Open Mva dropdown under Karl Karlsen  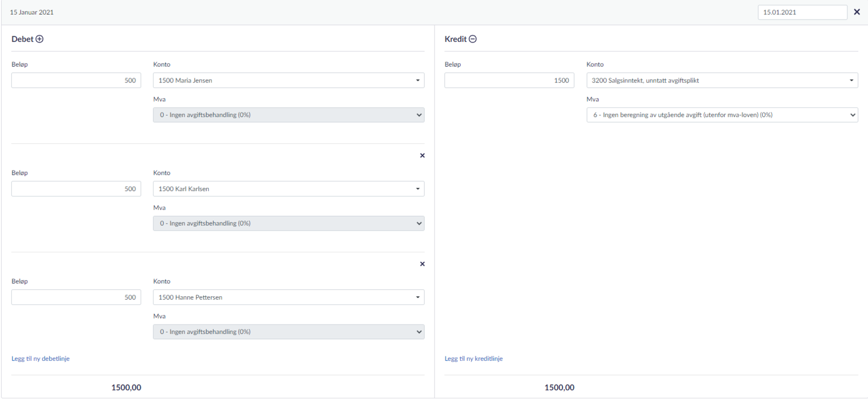(x=288, y=224)
